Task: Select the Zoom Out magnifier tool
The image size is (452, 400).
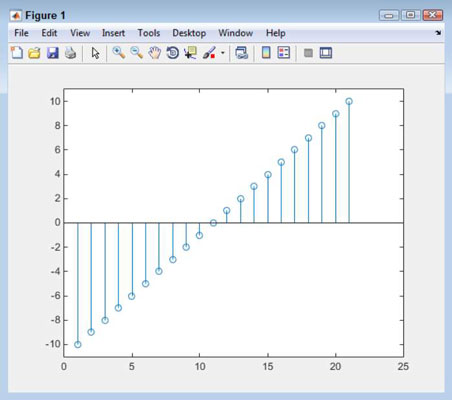Action: 136,53
